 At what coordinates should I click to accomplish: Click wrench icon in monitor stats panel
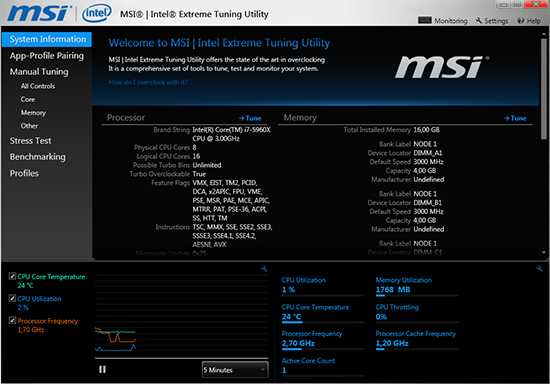[x=539, y=269]
